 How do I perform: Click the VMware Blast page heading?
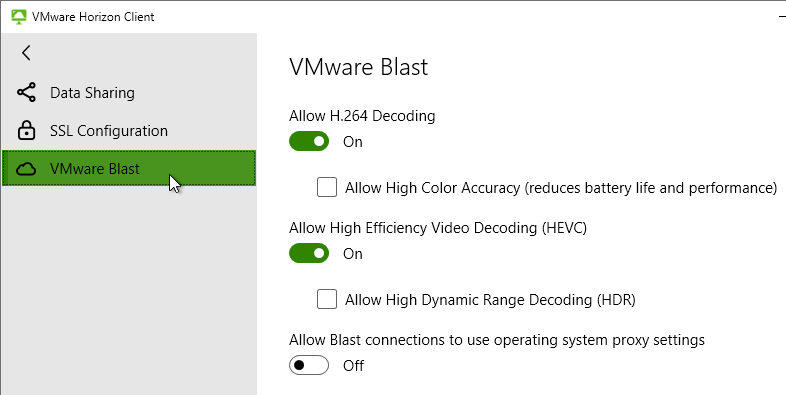pos(358,67)
